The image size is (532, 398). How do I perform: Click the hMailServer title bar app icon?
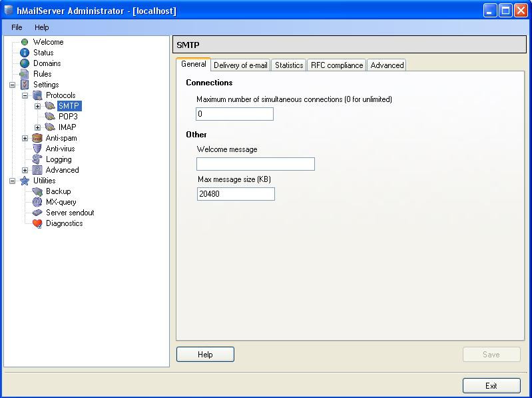pyautogui.click(x=9, y=10)
